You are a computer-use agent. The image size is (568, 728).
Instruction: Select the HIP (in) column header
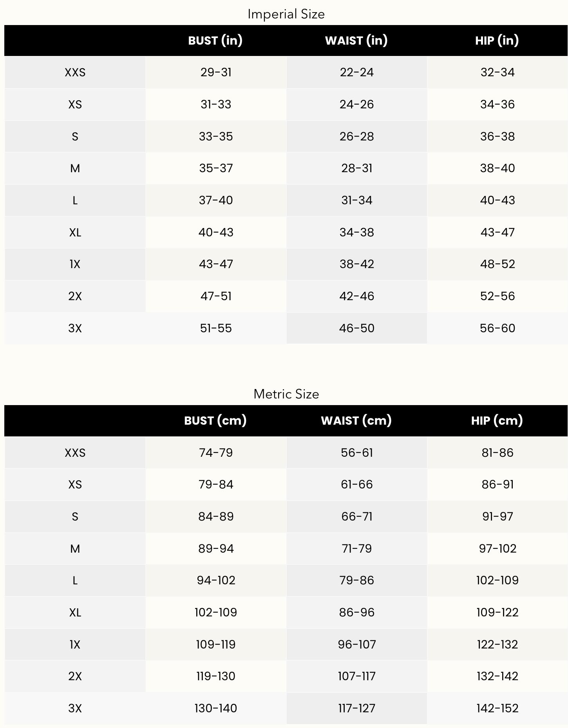[x=497, y=40]
